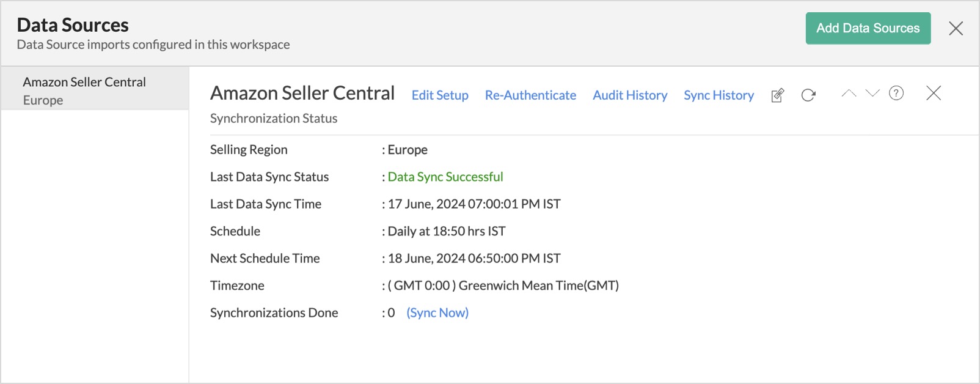Image resolution: width=980 pixels, height=384 pixels.
Task: Click the Last Data Sync Time label
Action: pyautogui.click(x=266, y=204)
